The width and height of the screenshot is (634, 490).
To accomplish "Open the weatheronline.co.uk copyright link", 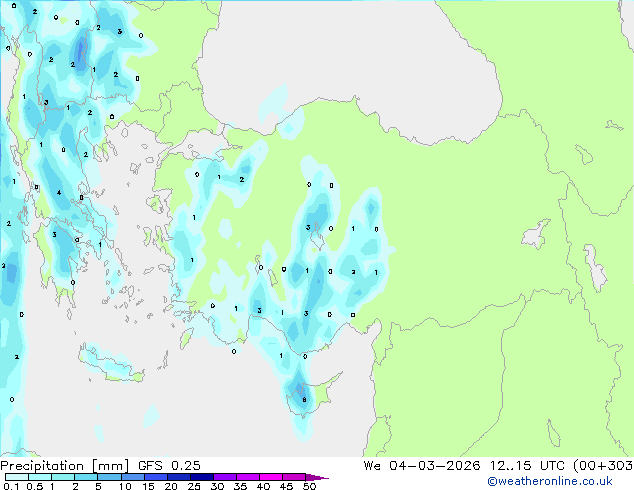I will click(x=550, y=481).
